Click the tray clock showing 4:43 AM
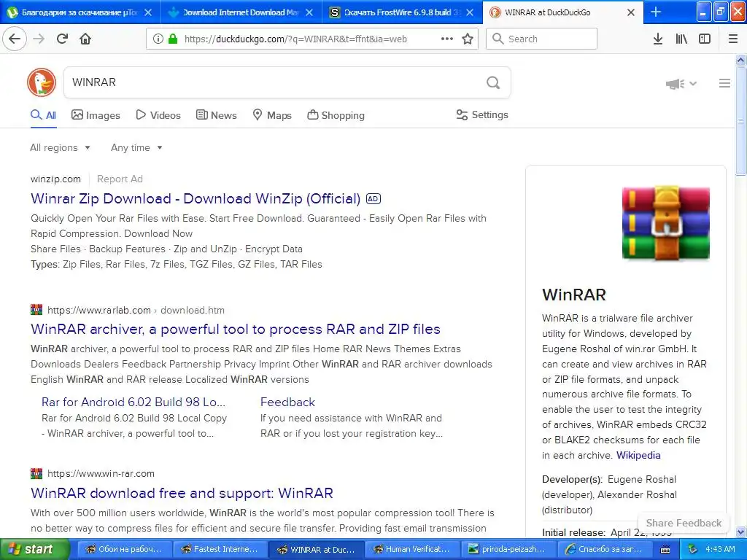 click(720, 549)
